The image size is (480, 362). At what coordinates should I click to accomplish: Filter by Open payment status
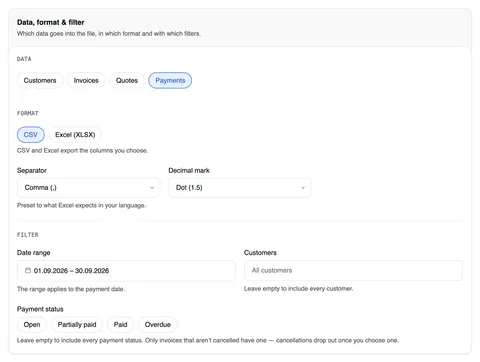[x=32, y=325]
